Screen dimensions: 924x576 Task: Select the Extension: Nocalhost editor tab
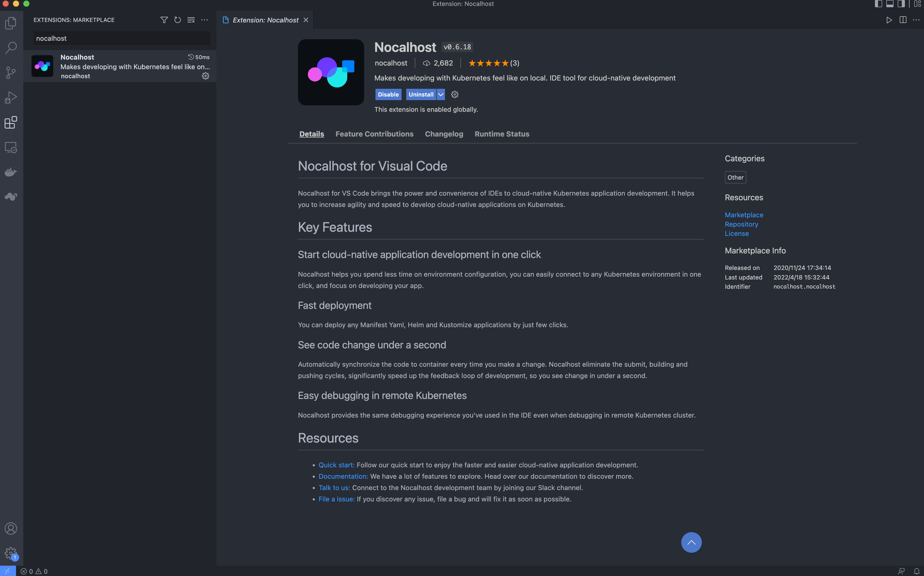[265, 20]
